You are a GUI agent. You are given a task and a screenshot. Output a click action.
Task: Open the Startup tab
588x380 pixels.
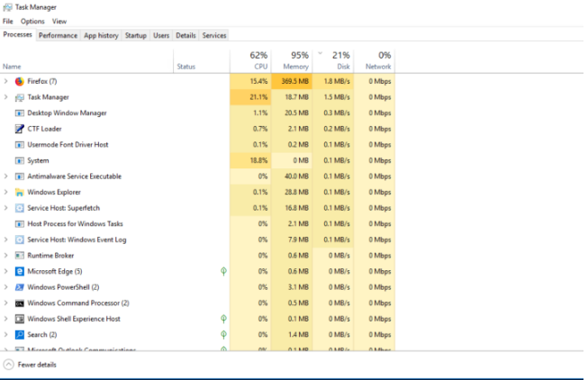pos(136,36)
